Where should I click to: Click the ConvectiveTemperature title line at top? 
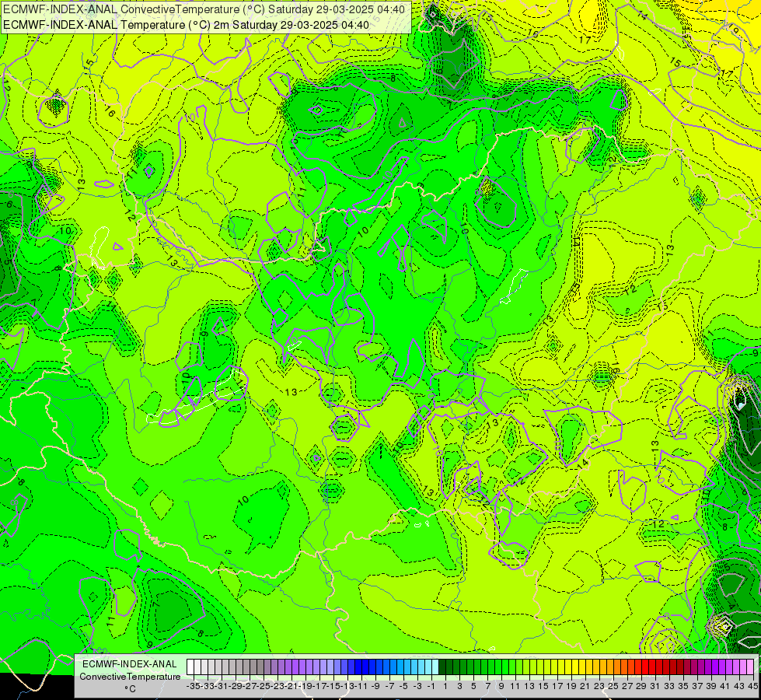[204, 9]
